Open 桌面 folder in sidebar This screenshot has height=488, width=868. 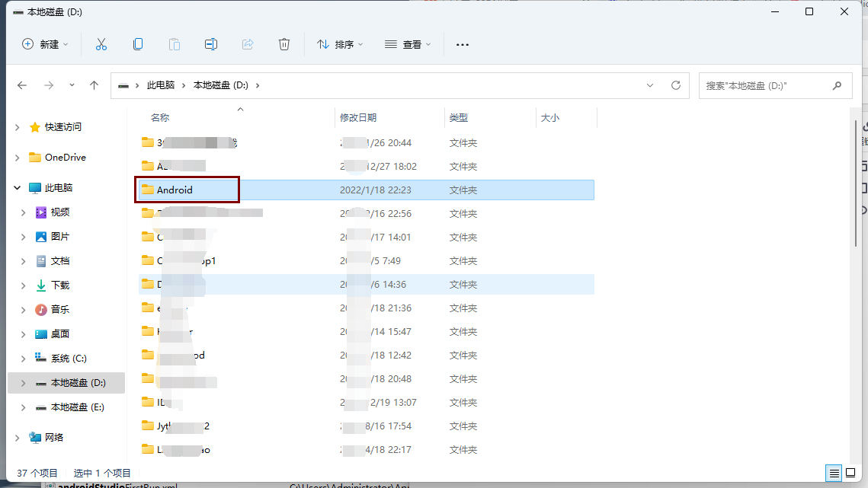tap(60, 334)
